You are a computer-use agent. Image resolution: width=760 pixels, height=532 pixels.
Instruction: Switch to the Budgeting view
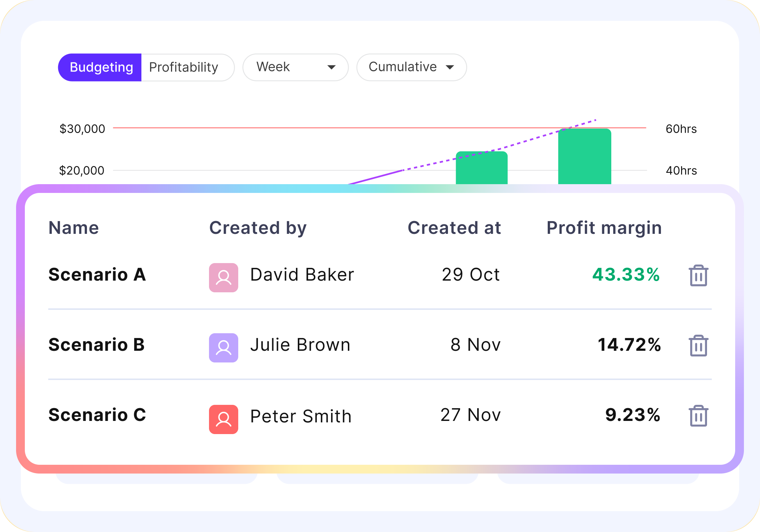(x=100, y=67)
